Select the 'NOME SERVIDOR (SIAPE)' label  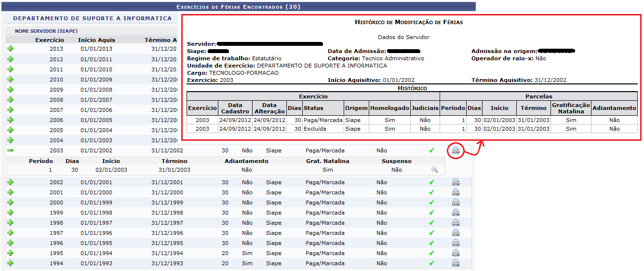click(x=46, y=31)
